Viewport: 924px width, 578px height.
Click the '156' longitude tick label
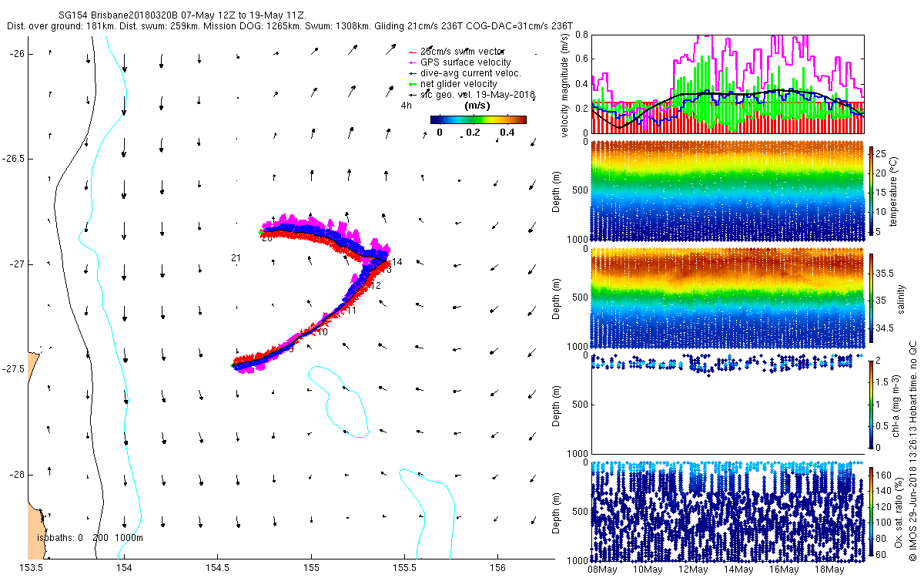(498, 568)
